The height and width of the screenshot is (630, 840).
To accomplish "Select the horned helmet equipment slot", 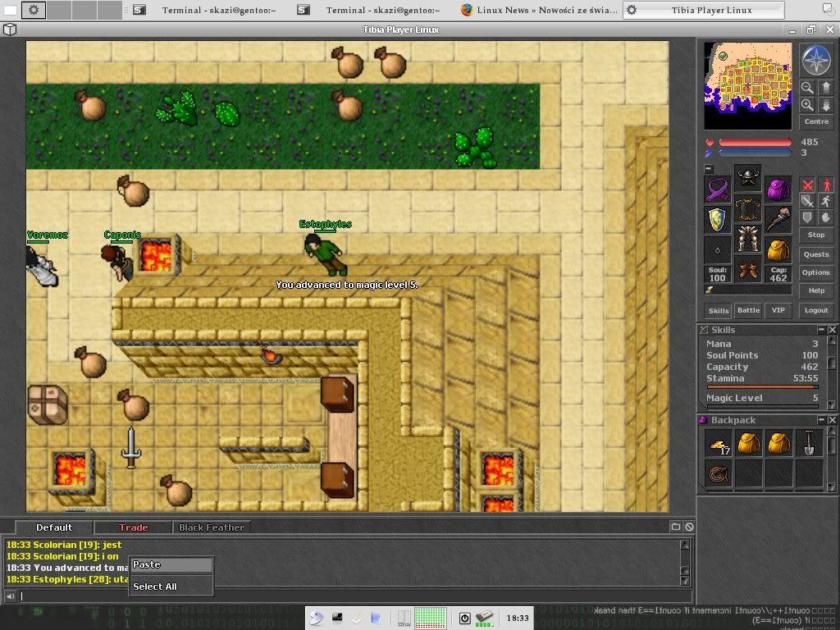I will click(748, 178).
